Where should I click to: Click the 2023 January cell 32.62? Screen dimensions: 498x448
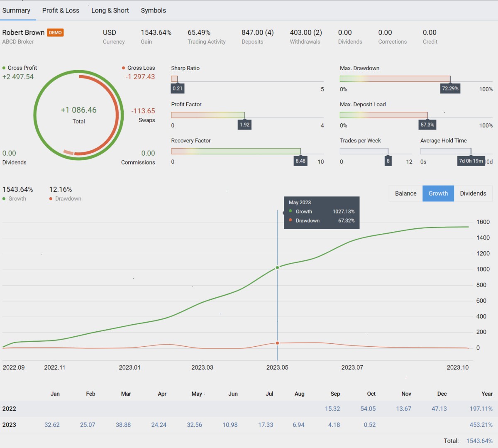[52, 425]
